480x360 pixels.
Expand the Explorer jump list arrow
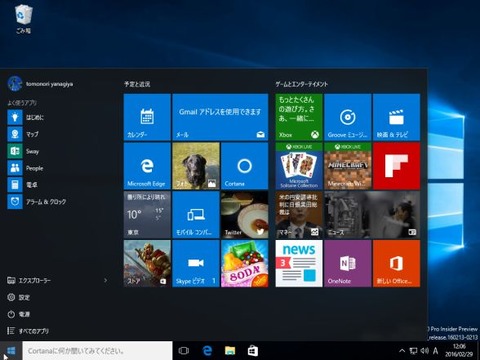coord(105,280)
